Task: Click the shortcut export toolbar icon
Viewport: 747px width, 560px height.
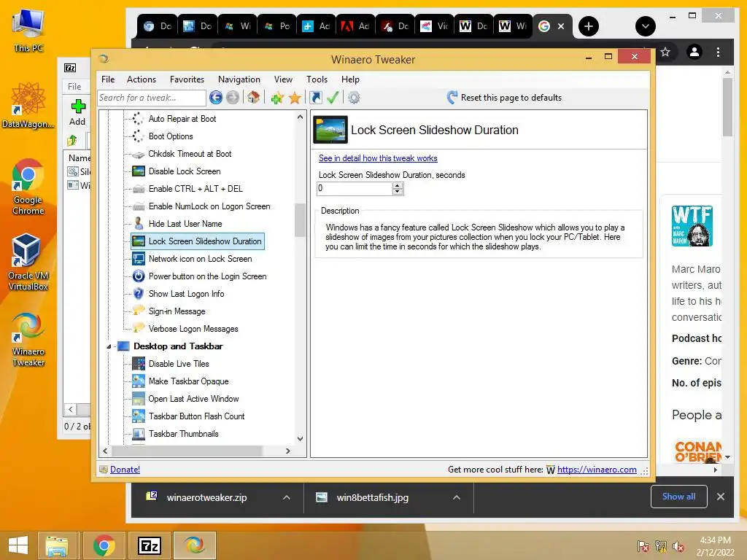Action: tap(315, 98)
